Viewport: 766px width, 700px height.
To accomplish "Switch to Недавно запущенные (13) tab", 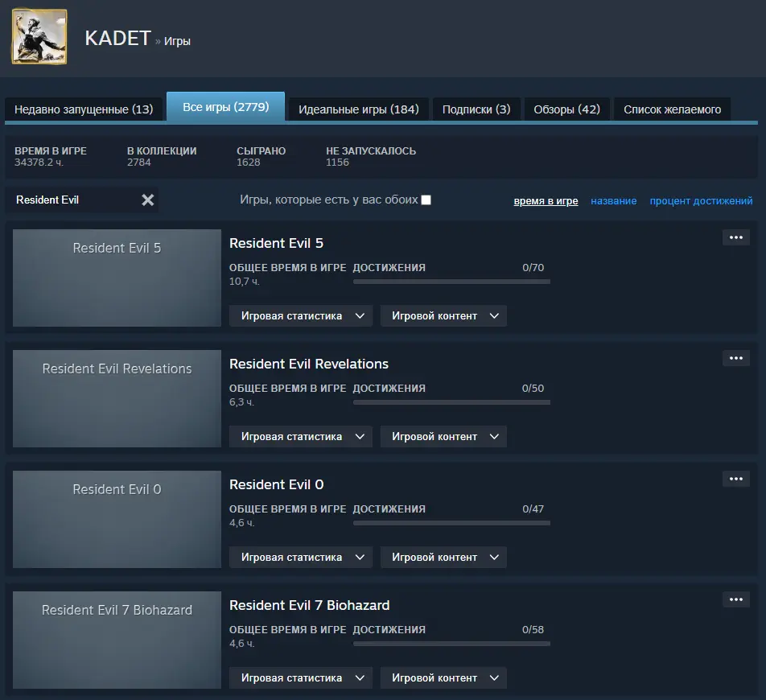I will click(84, 109).
